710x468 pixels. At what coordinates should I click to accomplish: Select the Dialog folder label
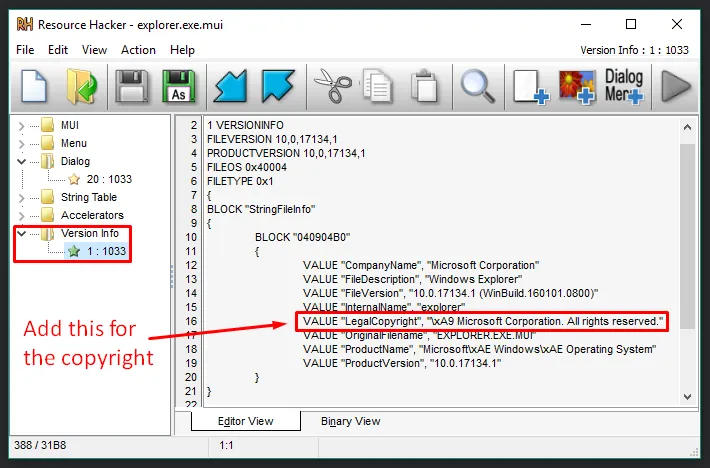coord(76,161)
